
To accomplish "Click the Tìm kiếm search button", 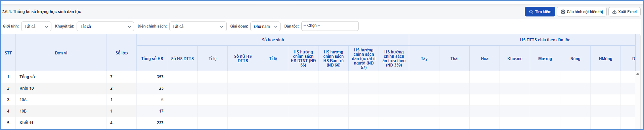I will (x=540, y=12).
